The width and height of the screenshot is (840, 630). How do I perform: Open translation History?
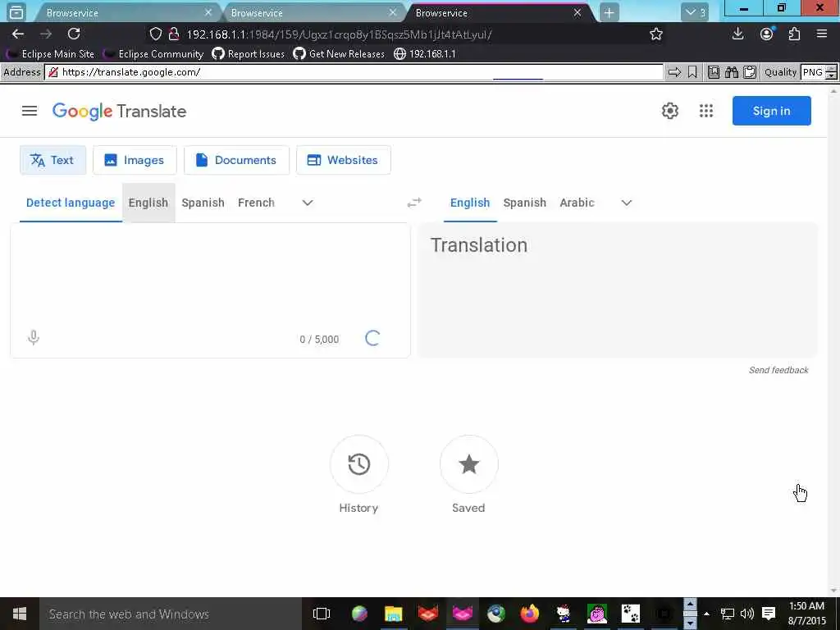[x=359, y=464]
